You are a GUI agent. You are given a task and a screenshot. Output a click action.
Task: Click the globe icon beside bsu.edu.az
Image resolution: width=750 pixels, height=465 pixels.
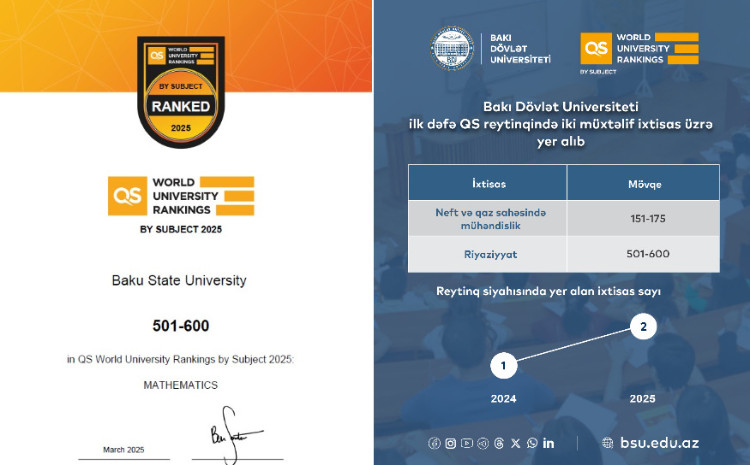pos(608,443)
